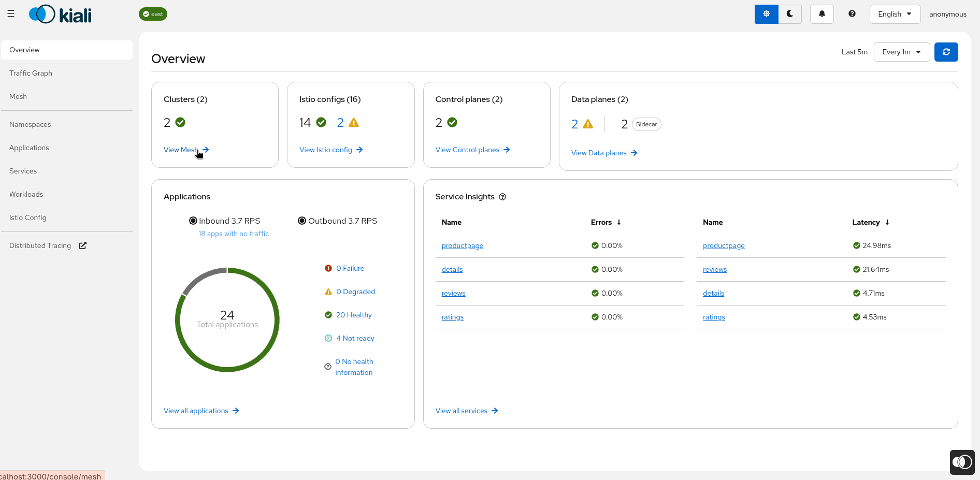
Task: Open the English language dropdown
Action: click(x=895, y=14)
